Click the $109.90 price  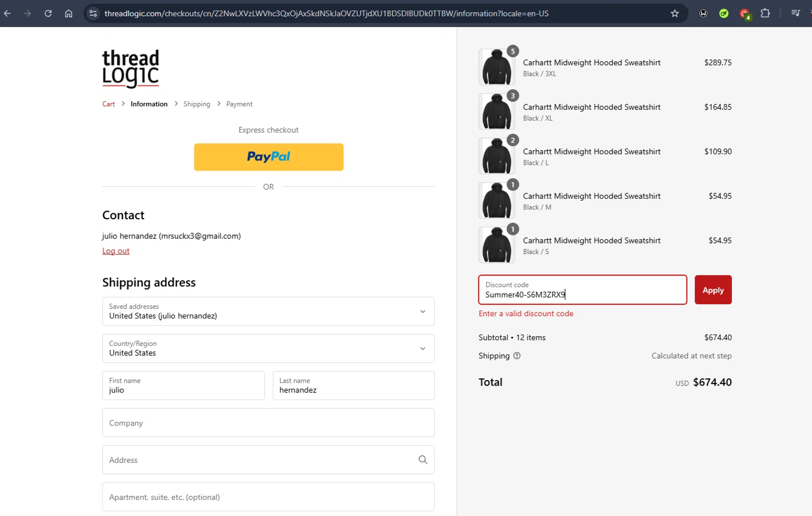pos(718,152)
